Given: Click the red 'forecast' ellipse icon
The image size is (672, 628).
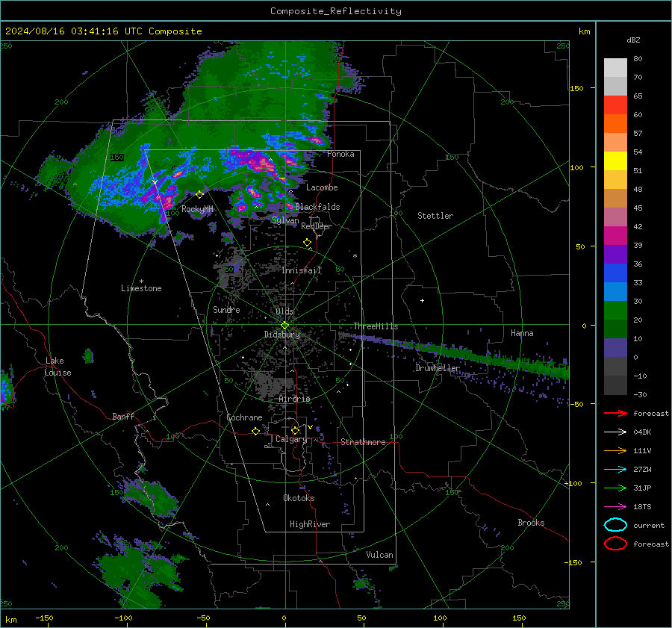Looking at the screenshot, I should click(x=615, y=544).
